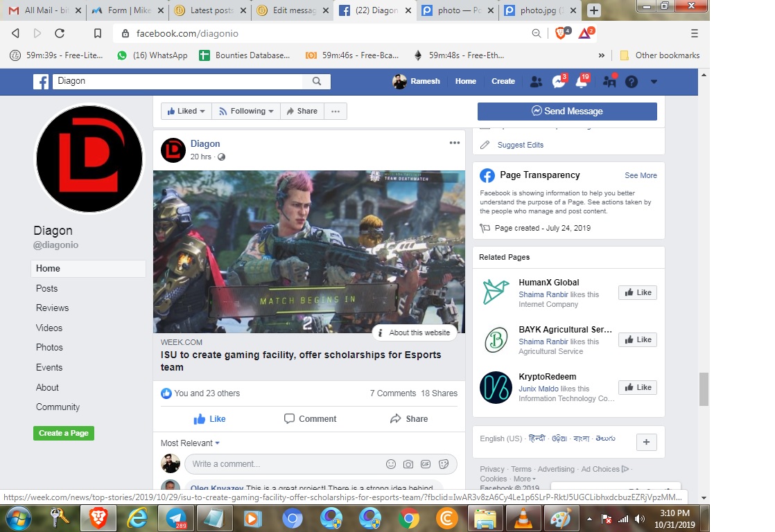This screenshot has width=775, height=532.
Task: Reload page with browser refresh icon
Action: click(60, 33)
